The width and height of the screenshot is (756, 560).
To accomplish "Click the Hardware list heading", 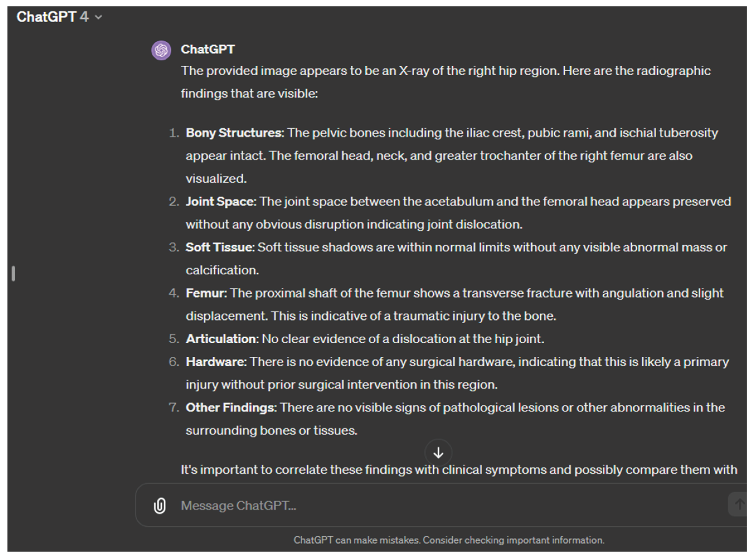I will [x=216, y=362].
